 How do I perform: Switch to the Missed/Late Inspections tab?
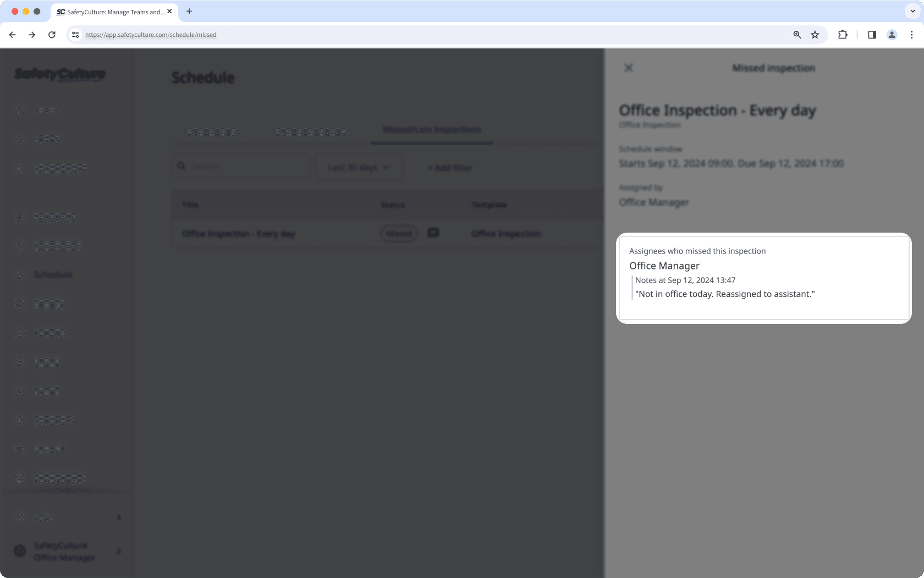431,130
